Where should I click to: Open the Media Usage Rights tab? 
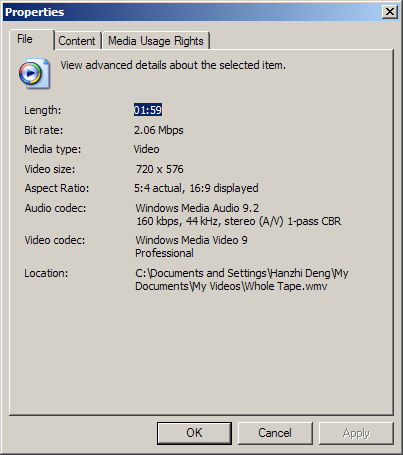(156, 41)
